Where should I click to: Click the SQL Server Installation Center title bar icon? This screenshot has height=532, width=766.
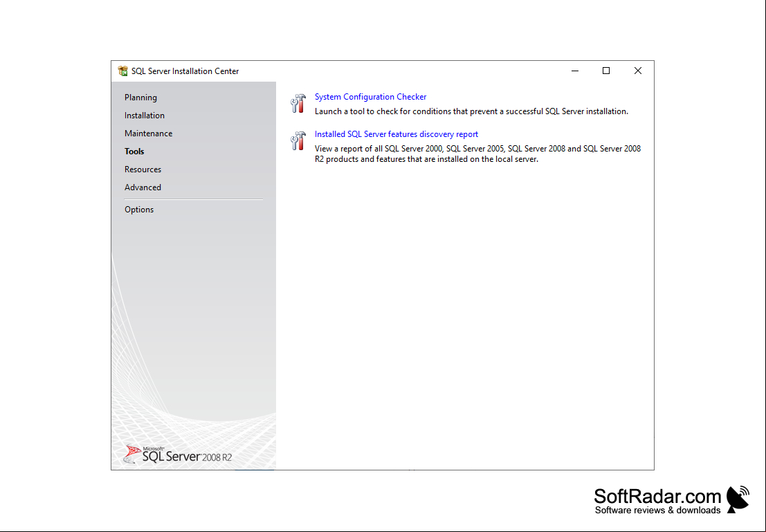click(122, 71)
